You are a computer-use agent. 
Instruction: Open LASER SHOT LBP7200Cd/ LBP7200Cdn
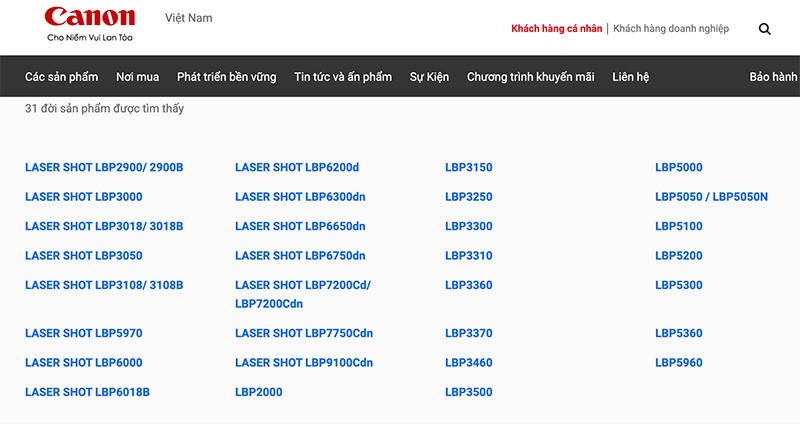point(303,294)
